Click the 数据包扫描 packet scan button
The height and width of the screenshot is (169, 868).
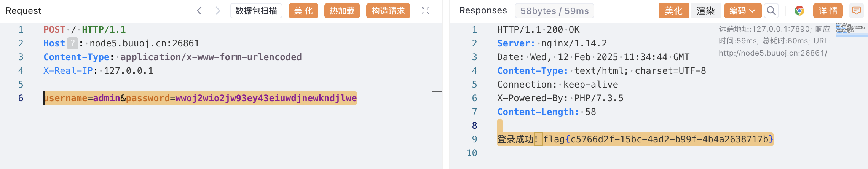[256, 11]
